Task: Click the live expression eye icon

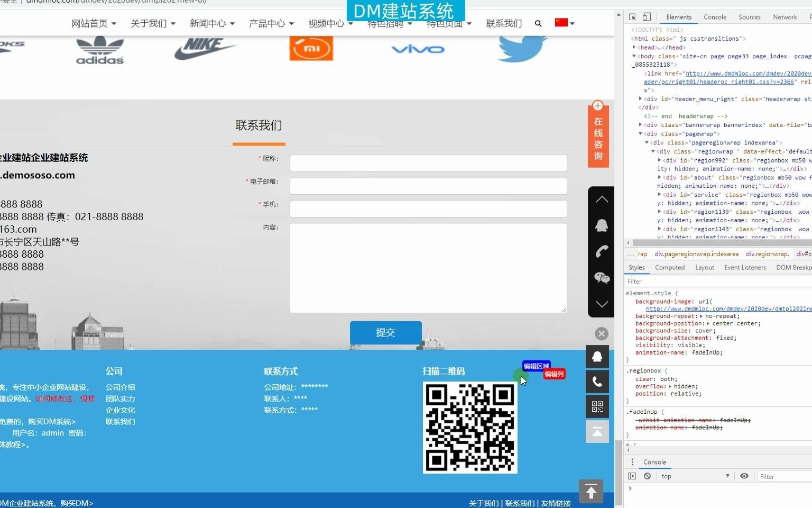Action: coord(744,476)
